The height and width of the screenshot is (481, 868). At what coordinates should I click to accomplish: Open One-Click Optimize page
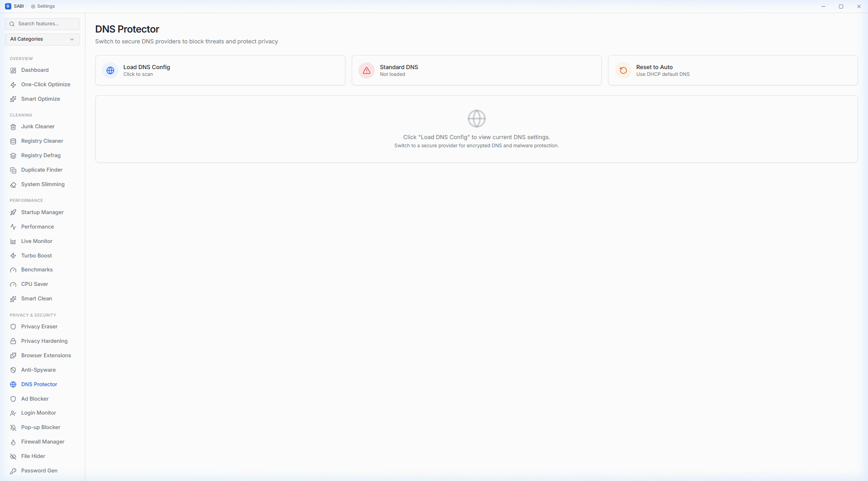(46, 84)
